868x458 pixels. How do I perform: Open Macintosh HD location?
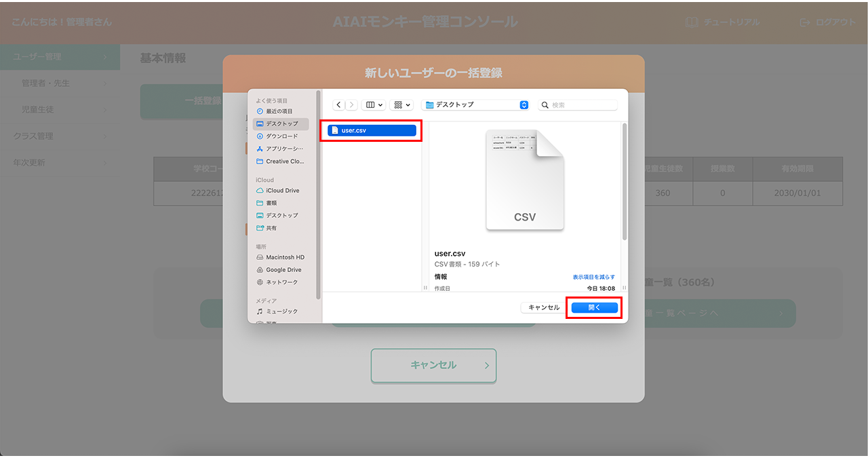tap(285, 258)
